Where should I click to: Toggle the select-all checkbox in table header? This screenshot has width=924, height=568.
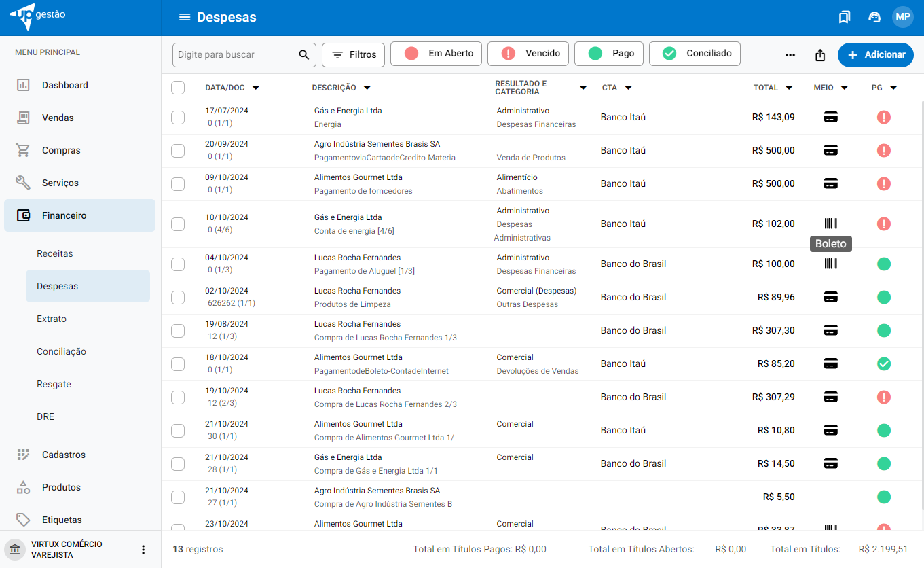click(178, 88)
